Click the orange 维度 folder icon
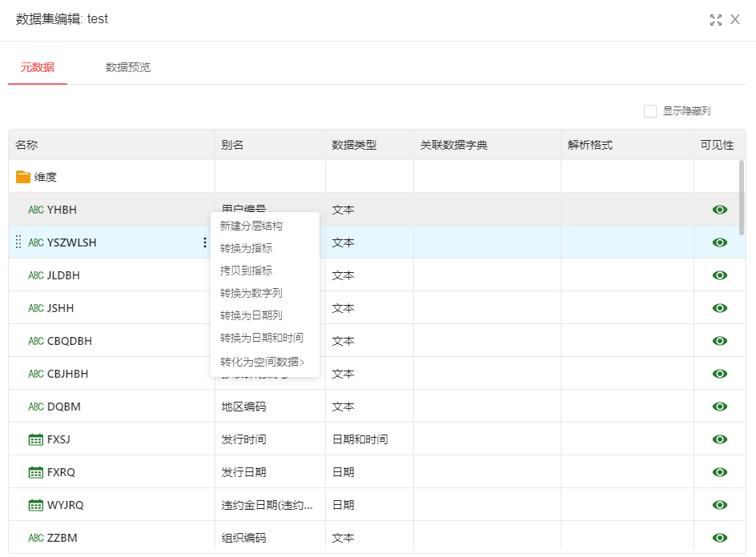 tap(23, 177)
